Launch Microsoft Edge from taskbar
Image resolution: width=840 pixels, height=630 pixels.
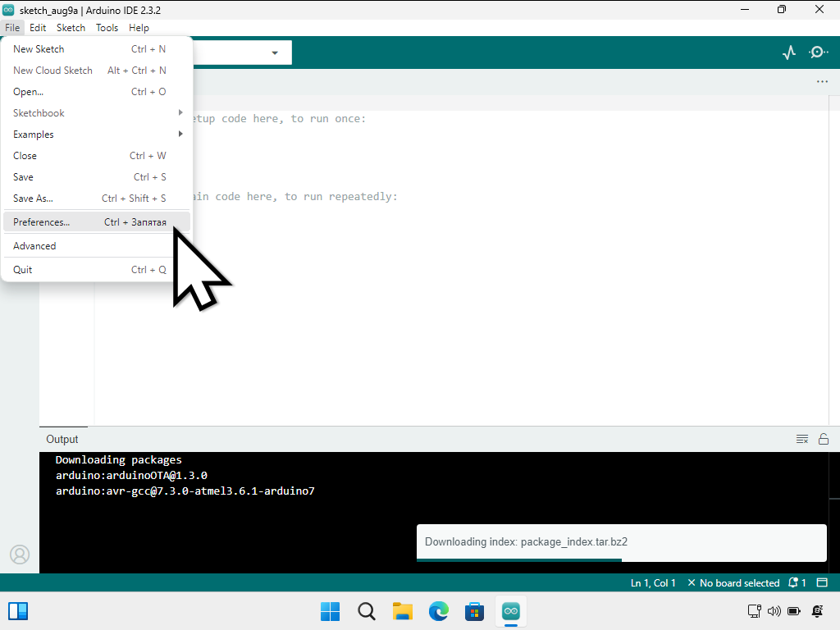pos(438,611)
